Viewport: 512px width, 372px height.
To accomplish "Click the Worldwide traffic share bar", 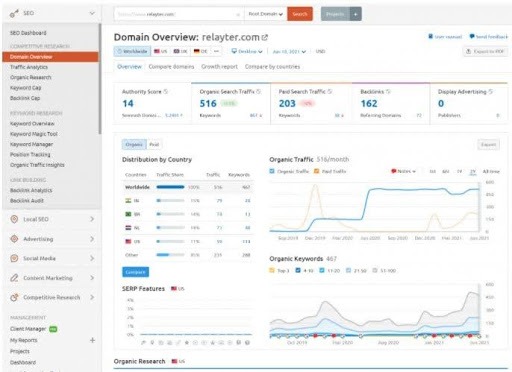I will 170,187.
